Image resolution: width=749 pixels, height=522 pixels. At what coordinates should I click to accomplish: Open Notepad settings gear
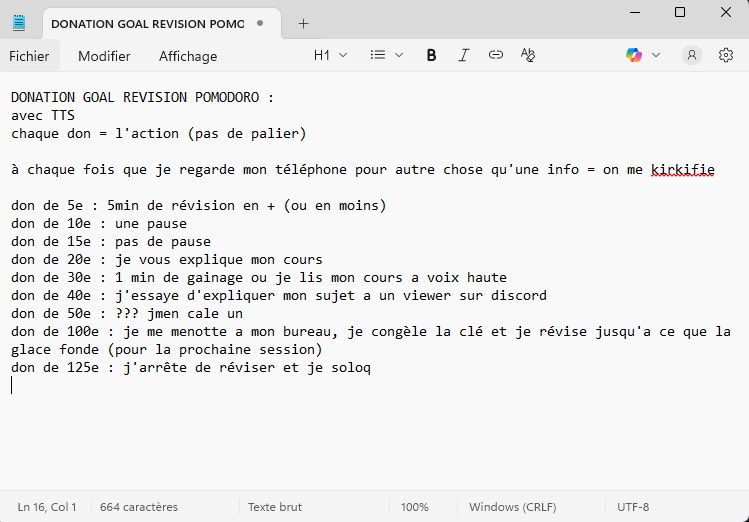point(726,55)
